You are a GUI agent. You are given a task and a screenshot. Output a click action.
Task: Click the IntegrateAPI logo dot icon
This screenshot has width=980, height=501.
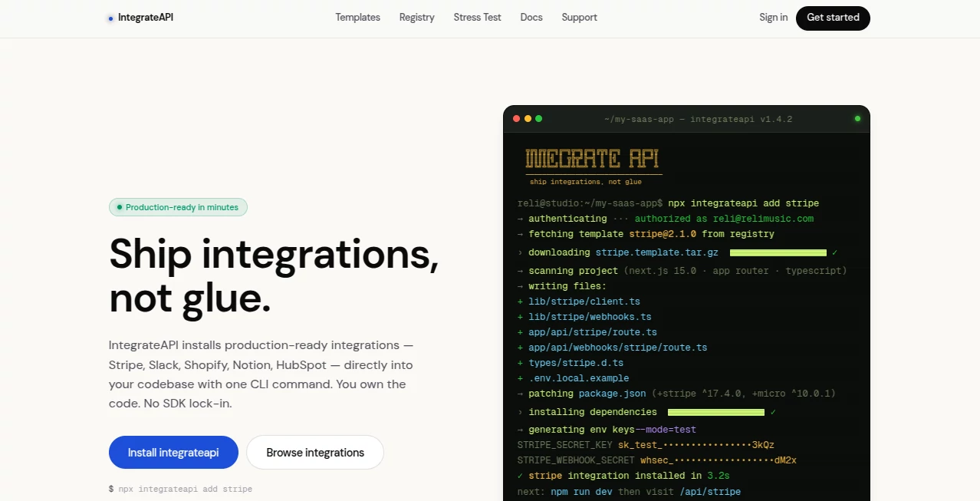tap(111, 18)
